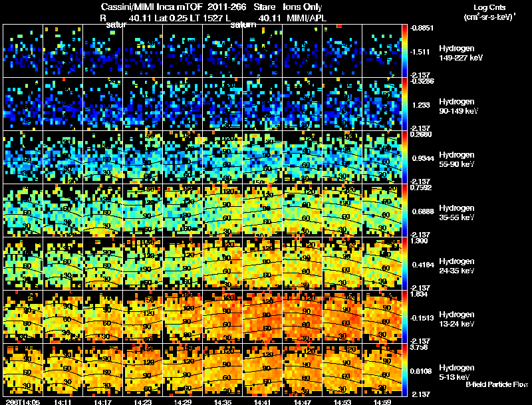The image size is (532, 405).
Task: Click the 14:53 time axis label
Action: click(x=342, y=402)
